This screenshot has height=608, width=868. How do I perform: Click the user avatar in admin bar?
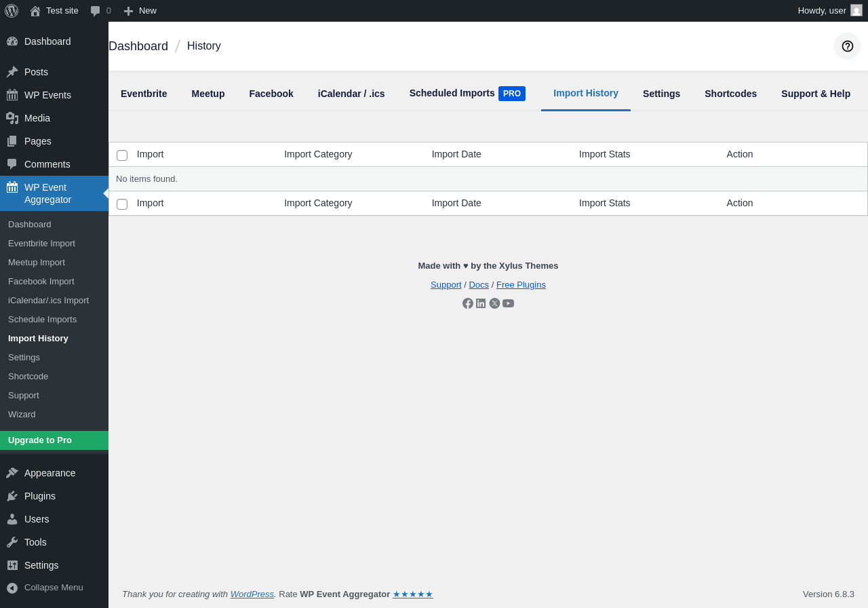[x=856, y=10]
